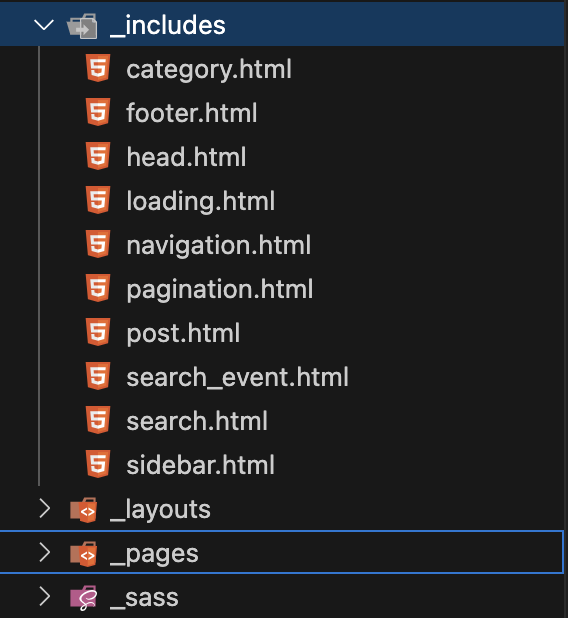Click the _pages folder icon
The height and width of the screenshot is (618, 568).
84,554
